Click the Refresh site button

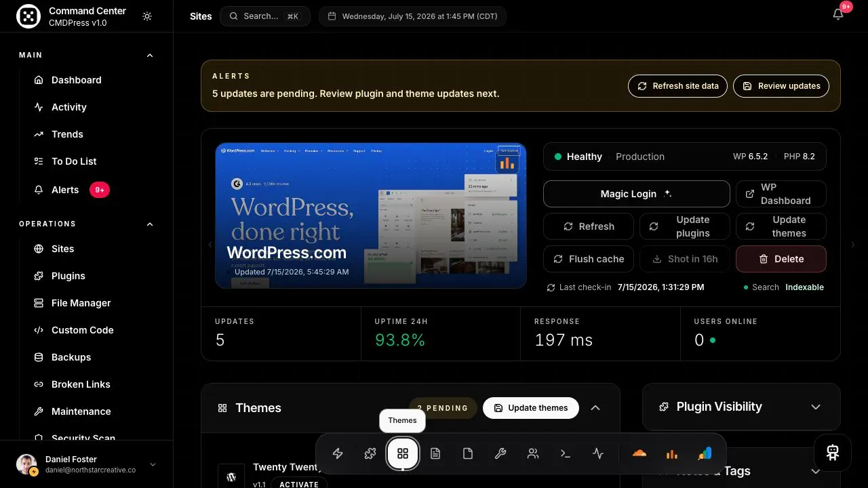point(588,226)
